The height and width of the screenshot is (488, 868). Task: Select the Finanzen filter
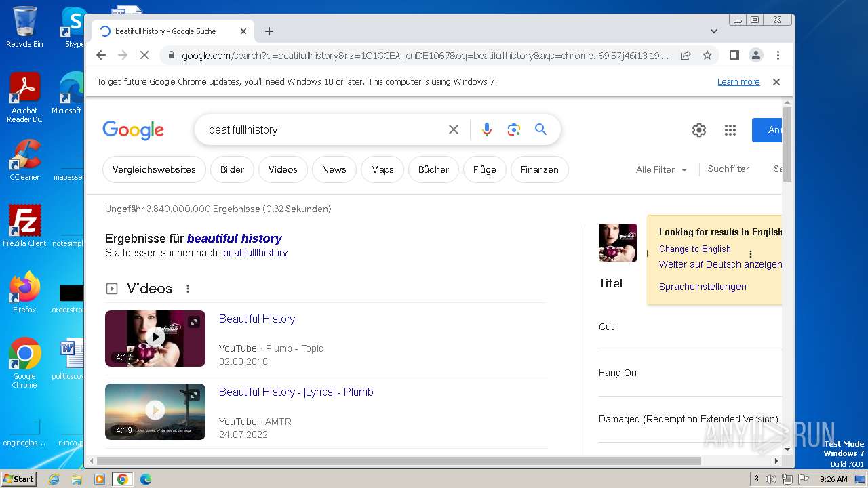(x=539, y=169)
